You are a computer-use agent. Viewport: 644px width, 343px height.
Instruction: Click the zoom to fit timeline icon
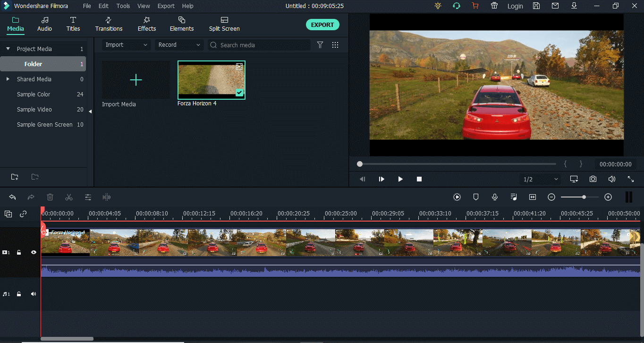533,197
